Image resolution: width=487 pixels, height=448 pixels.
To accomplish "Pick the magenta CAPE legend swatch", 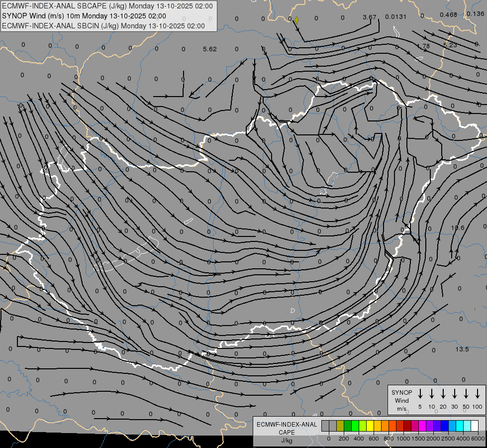I will point(422,426).
